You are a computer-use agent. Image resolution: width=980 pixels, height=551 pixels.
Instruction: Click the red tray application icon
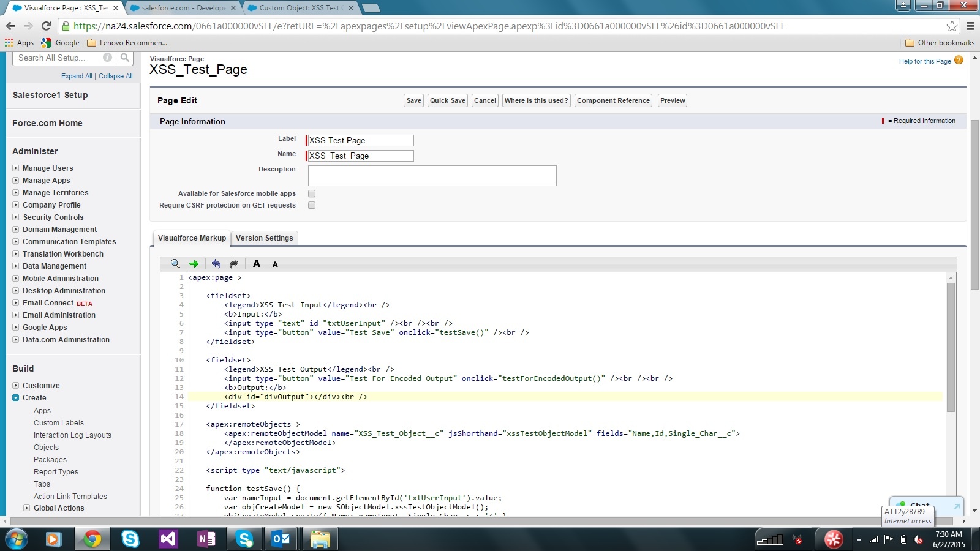pyautogui.click(x=834, y=539)
